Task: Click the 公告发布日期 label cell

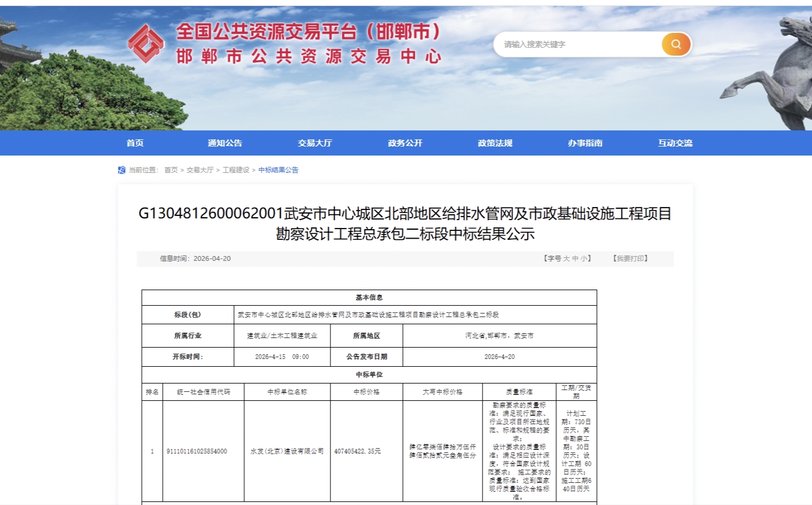Action: 366,357
